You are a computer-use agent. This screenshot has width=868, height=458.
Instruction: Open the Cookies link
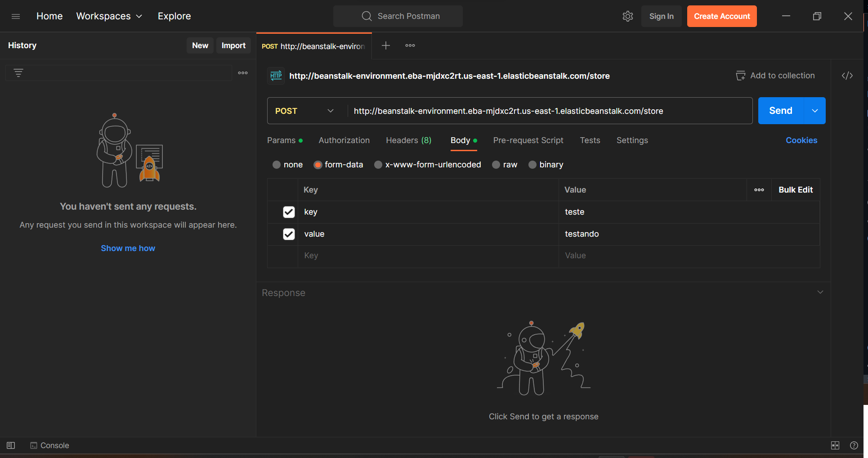[801, 140]
